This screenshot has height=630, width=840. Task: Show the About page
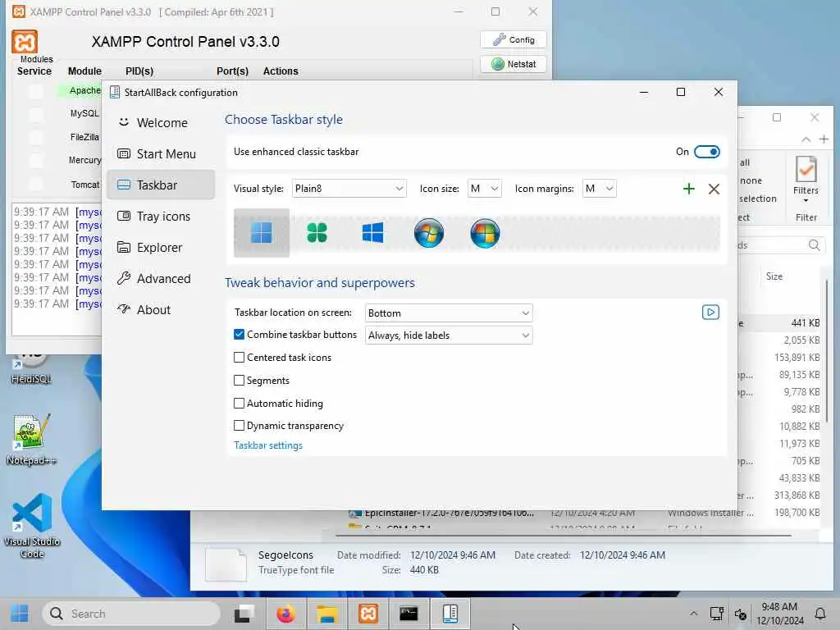161,309
